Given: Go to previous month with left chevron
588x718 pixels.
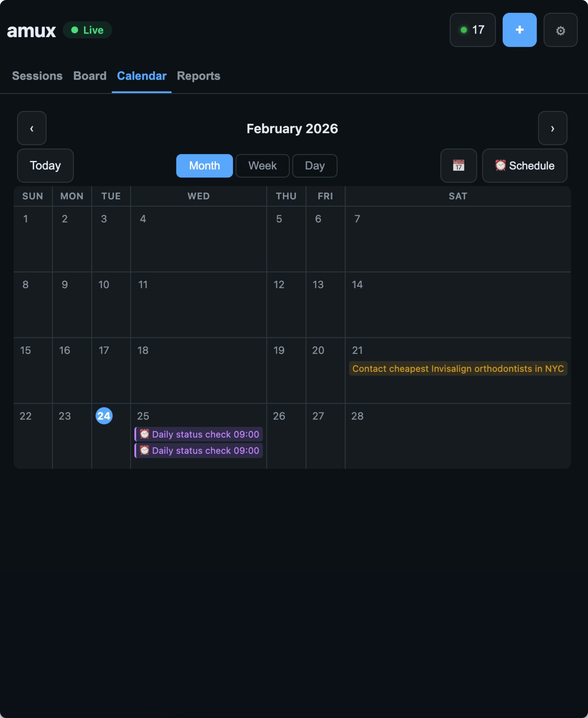Looking at the screenshot, I should [32, 128].
